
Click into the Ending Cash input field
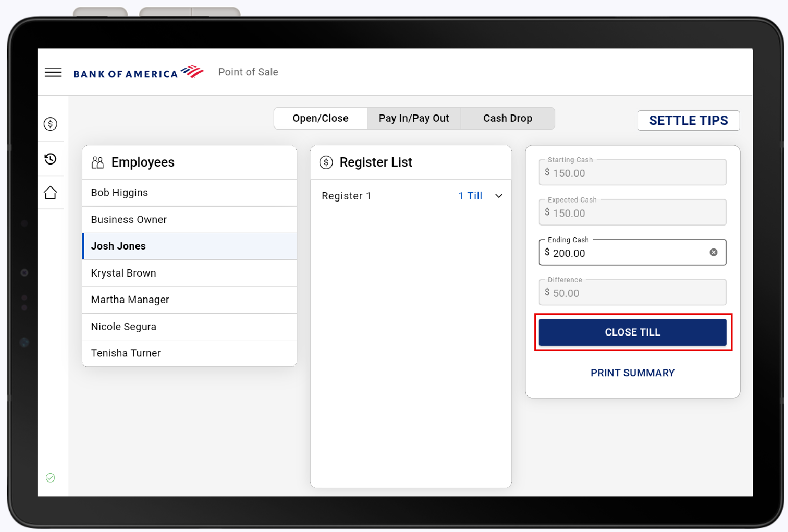(x=625, y=253)
